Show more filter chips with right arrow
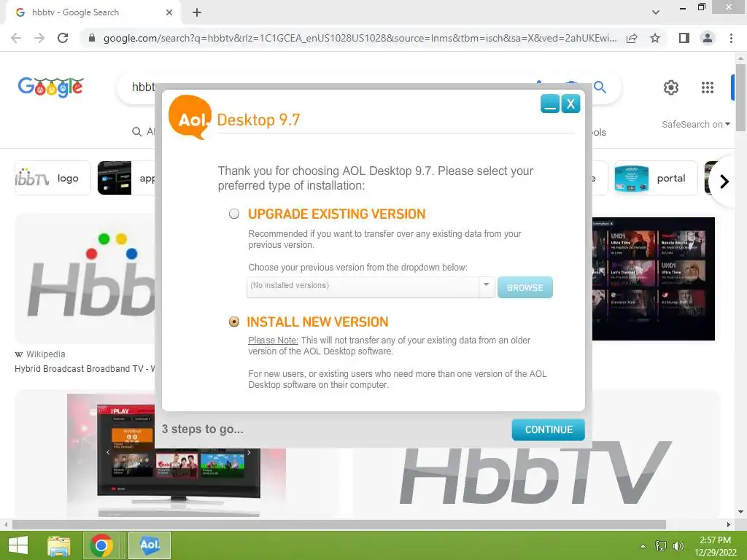 [724, 182]
